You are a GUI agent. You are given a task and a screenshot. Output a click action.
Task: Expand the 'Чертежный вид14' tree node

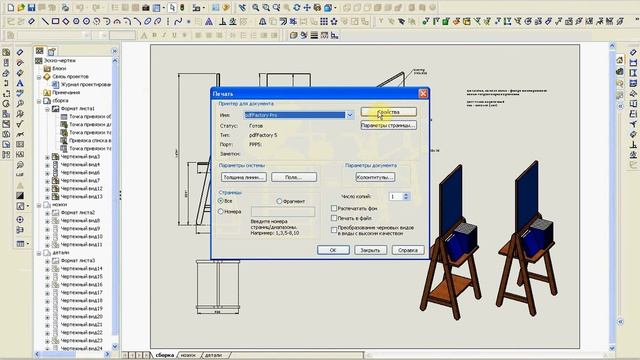(x=47, y=269)
